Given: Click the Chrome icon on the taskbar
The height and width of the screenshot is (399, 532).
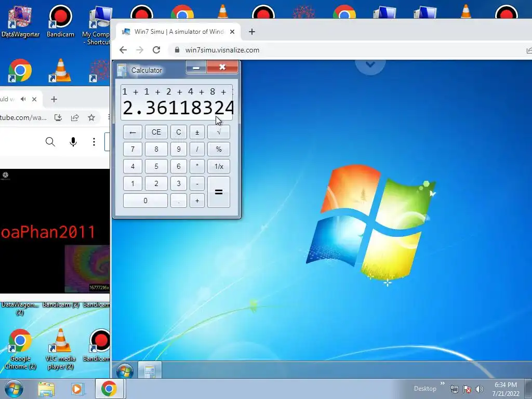Looking at the screenshot, I should click(109, 389).
